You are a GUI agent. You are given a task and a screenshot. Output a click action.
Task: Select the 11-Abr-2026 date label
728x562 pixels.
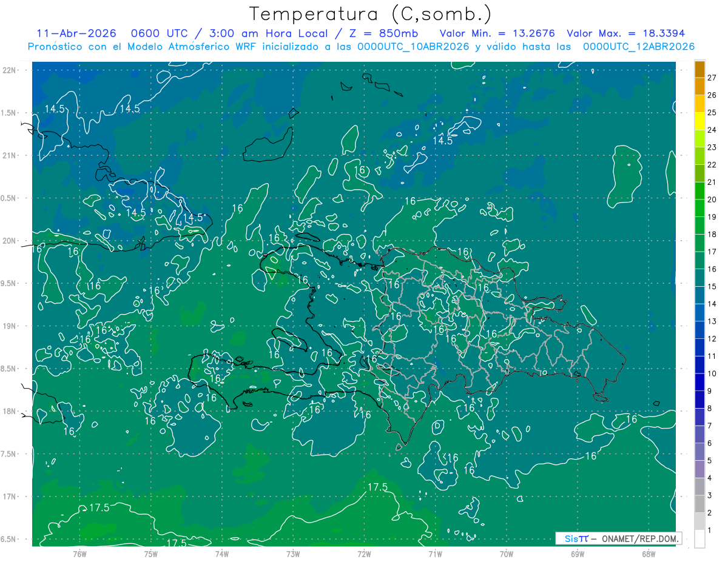pos(76,33)
